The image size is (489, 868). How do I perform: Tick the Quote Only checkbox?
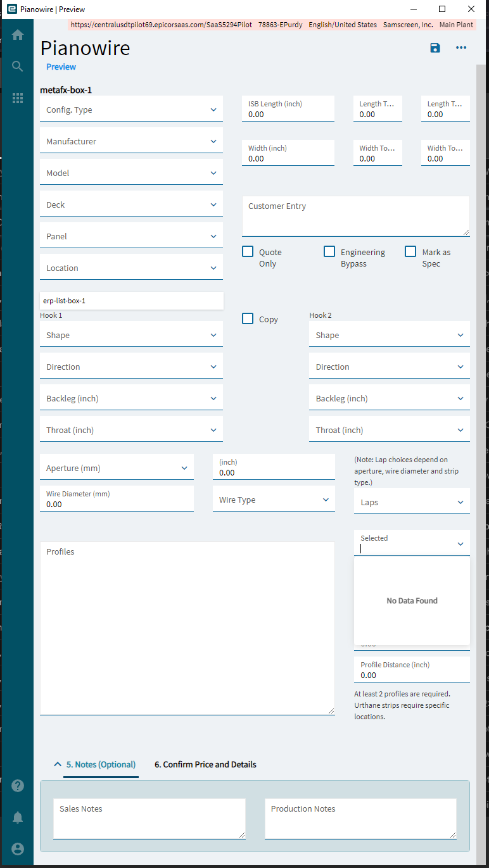tap(248, 251)
